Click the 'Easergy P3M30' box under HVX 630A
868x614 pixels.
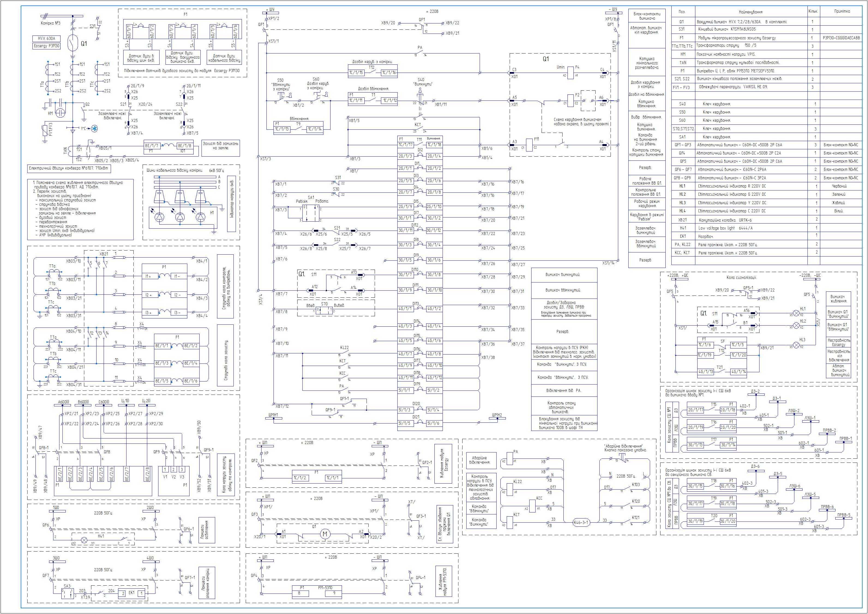(x=47, y=46)
